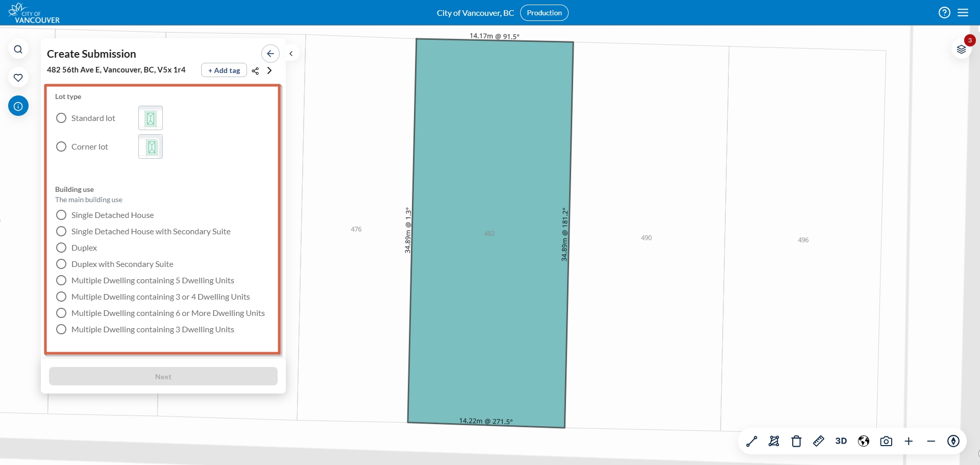Click the Corner lot diagram thumbnail
The image size is (980, 465).
tap(151, 147)
